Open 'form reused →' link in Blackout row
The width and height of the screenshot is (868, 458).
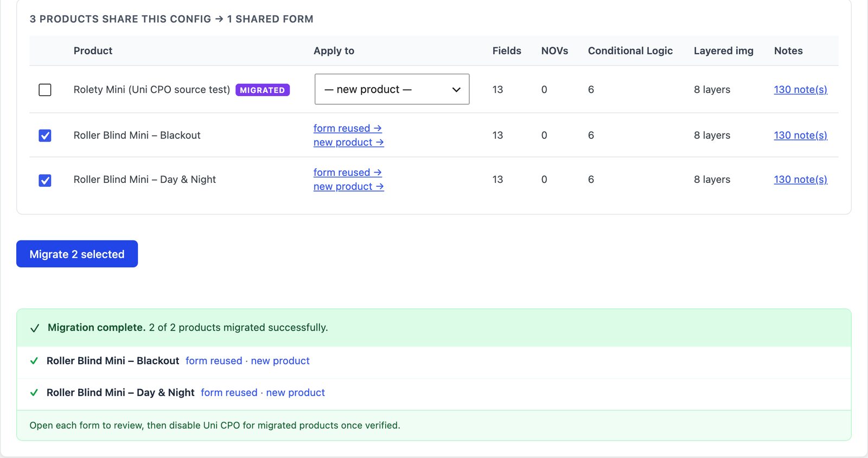click(x=348, y=128)
